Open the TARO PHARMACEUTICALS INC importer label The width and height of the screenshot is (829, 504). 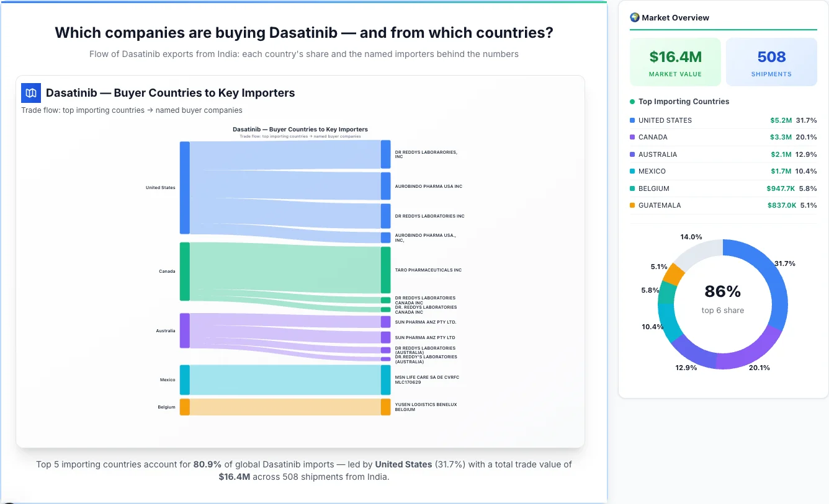[x=429, y=270]
